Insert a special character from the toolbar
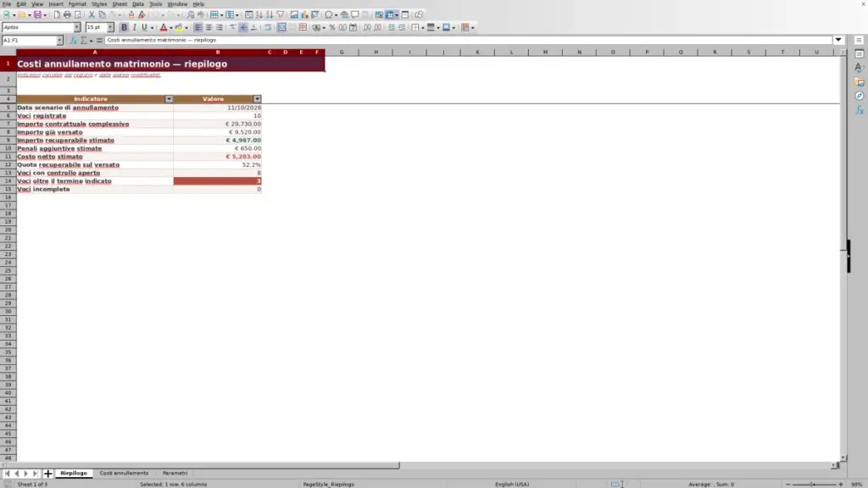Image resolution: width=868 pixels, height=488 pixels. [x=329, y=15]
